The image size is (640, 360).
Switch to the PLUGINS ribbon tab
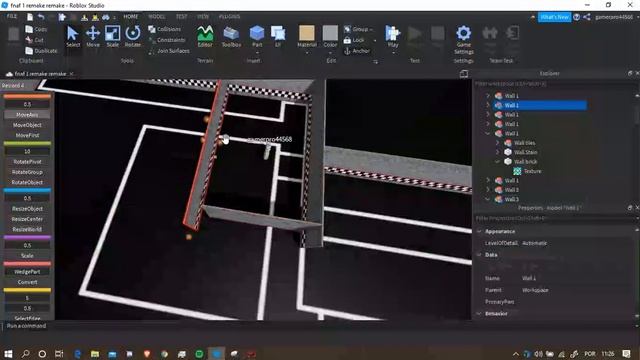pyautogui.click(x=229, y=17)
